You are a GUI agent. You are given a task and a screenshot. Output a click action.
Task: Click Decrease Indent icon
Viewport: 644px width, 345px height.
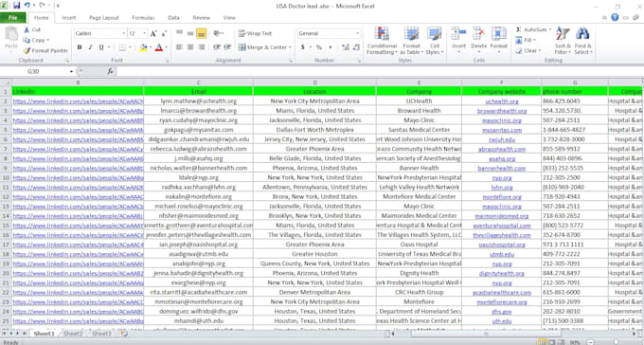217,47
